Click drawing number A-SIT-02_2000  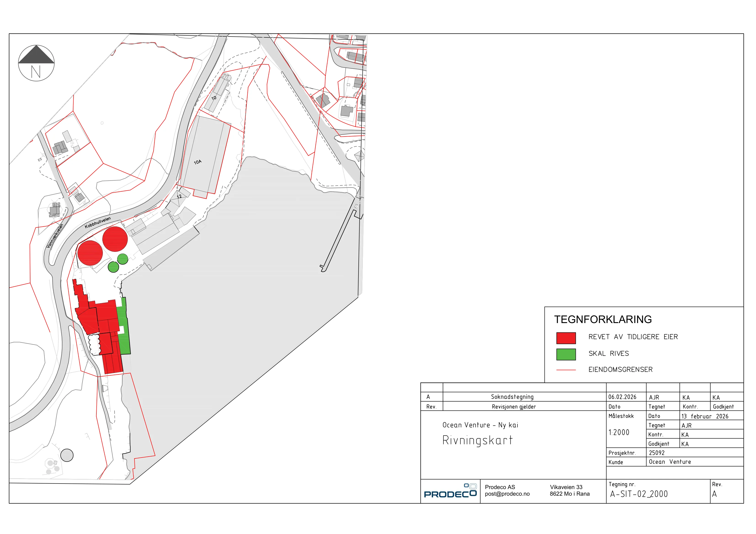639,494
